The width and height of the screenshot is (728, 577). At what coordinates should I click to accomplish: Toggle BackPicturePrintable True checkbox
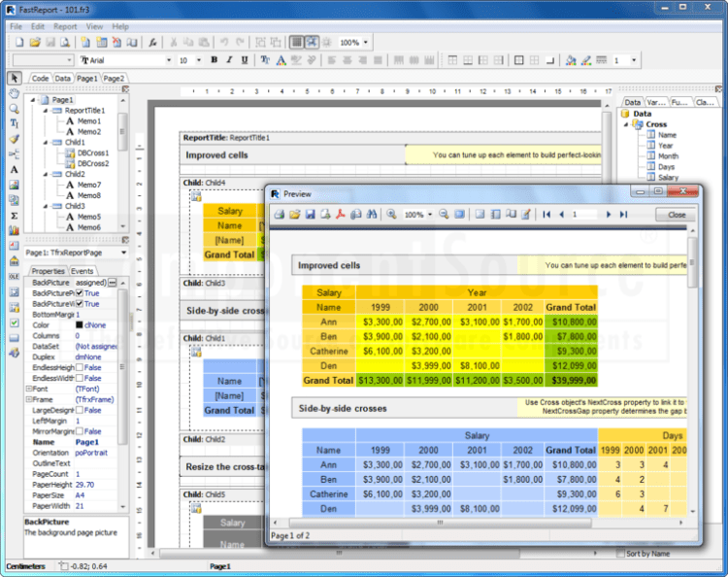[x=80, y=293]
